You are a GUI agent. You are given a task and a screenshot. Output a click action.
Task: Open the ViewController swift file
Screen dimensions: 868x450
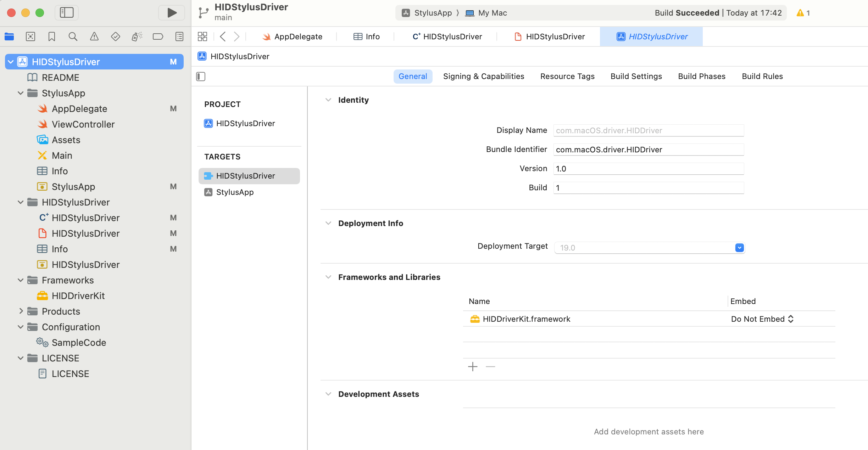(83, 124)
